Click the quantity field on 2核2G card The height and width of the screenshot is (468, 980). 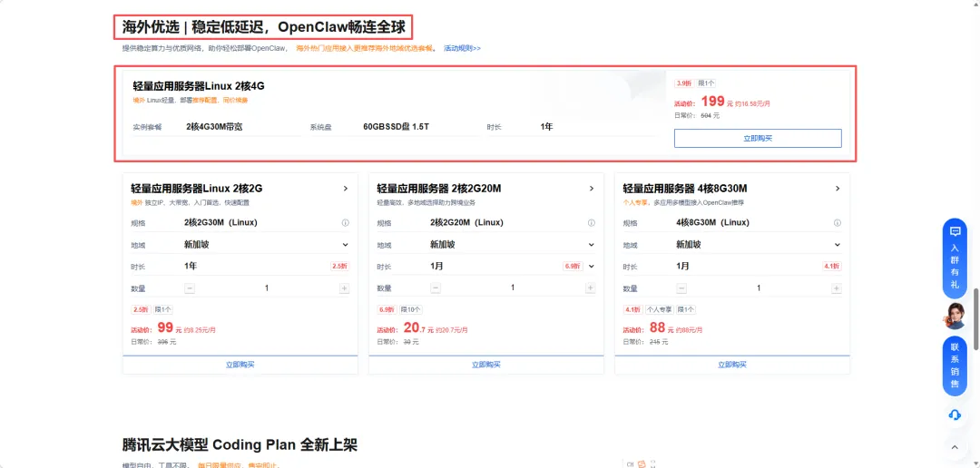267,288
